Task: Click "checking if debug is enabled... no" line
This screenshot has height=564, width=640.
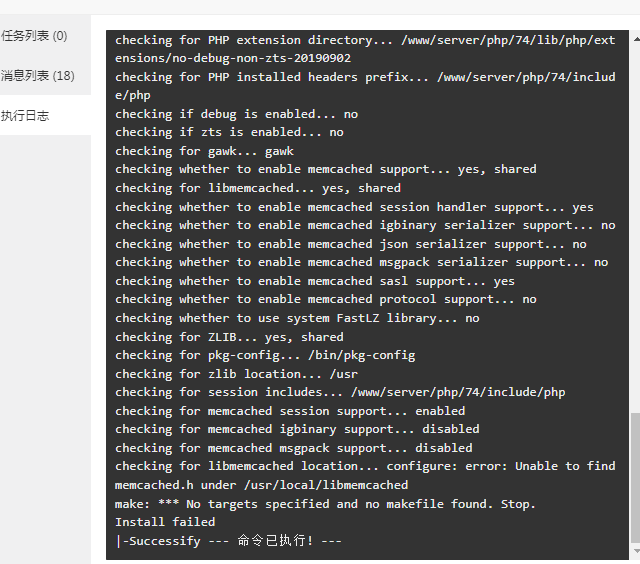Action: [236, 114]
